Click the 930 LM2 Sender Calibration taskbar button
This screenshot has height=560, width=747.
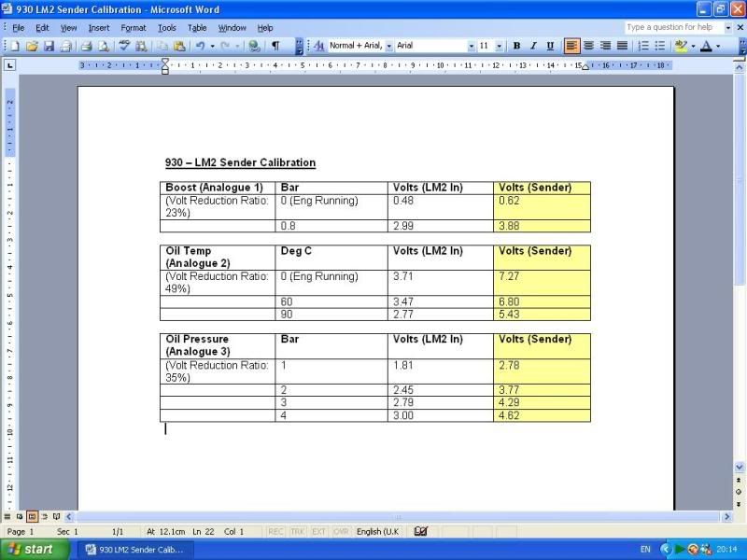[x=134, y=549]
